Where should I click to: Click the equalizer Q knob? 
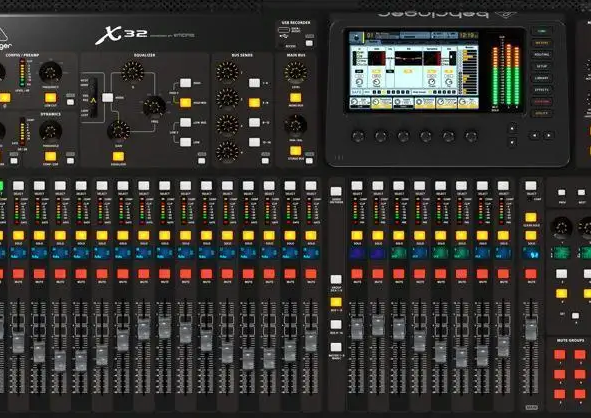133,72
